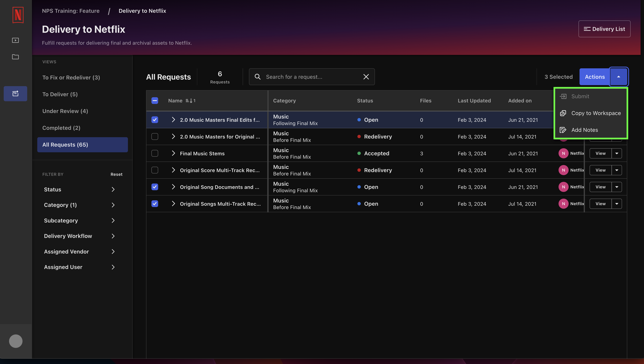This screenshot has width=644, height=364.
Task: Check the Original Score Multi-Track row
Action: 155,170
